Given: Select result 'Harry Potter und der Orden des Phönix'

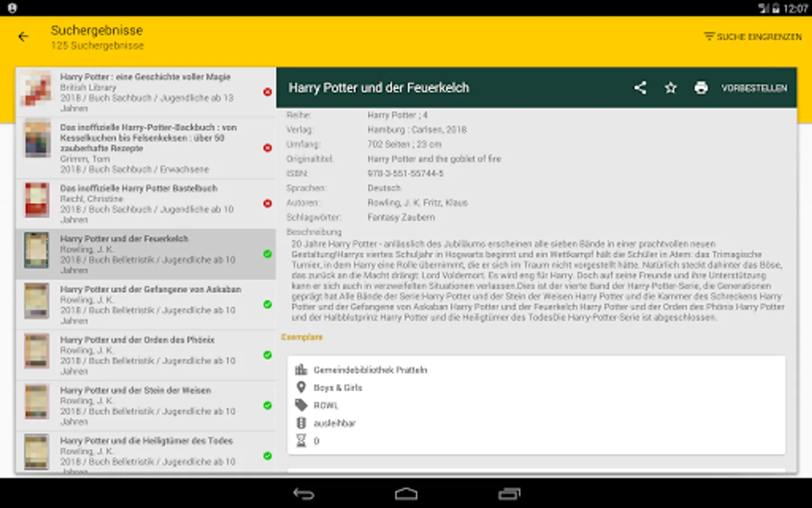Looking at the screenshot, I should tap(145, 355).
